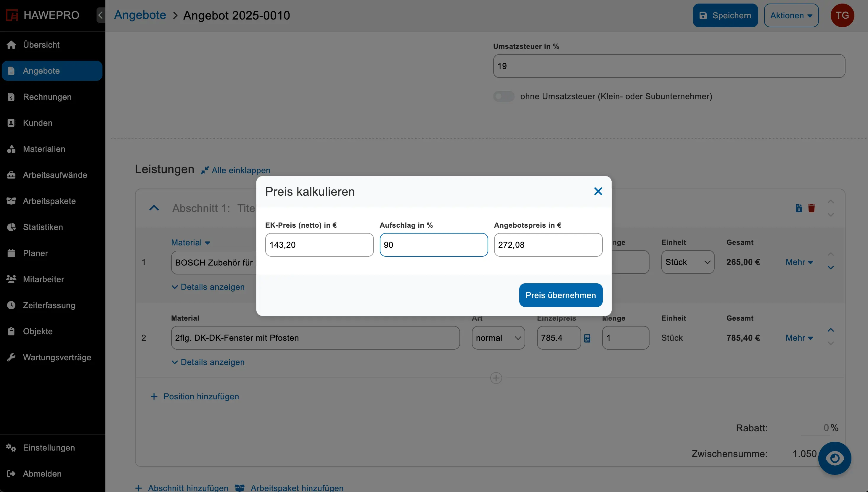
Task: Collapse the sidebar with the arrow icon
Action: pyautogui.click(x=100, y=15)
